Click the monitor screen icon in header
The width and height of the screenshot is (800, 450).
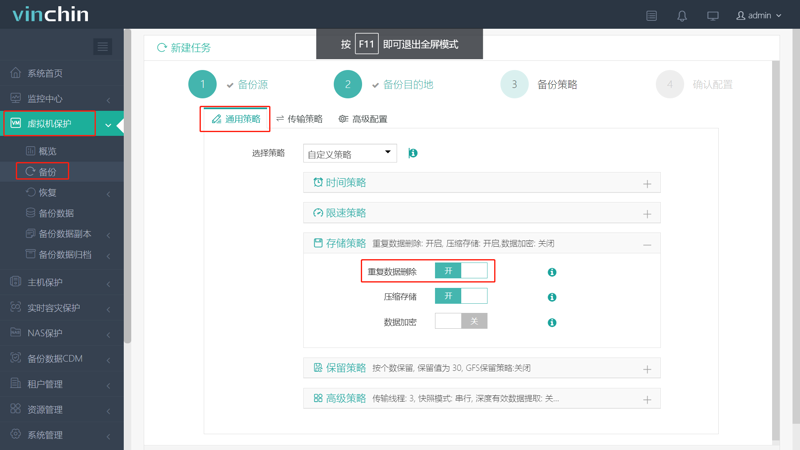tap(713, 16)
